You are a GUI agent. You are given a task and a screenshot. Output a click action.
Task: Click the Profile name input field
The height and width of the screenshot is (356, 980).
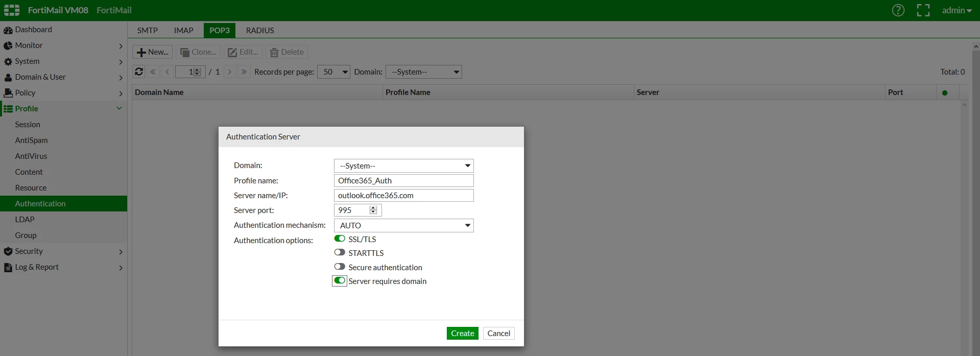click(x=404, y=181)
